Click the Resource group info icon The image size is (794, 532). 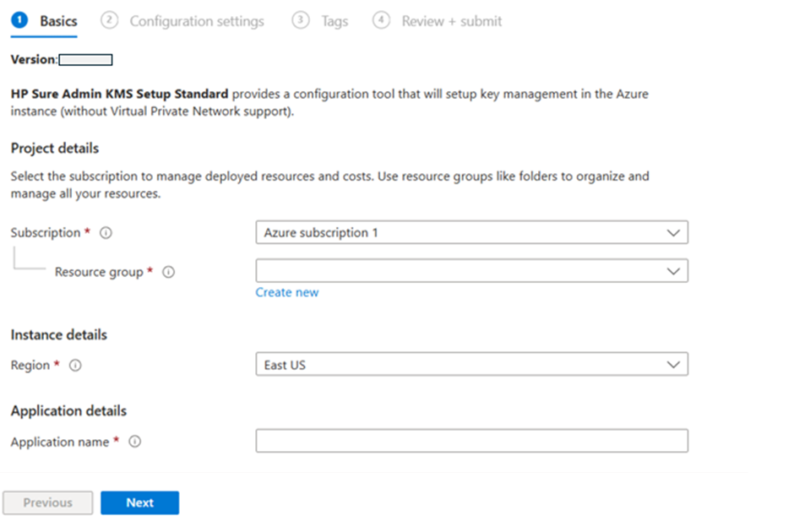[x=168, y=272]
